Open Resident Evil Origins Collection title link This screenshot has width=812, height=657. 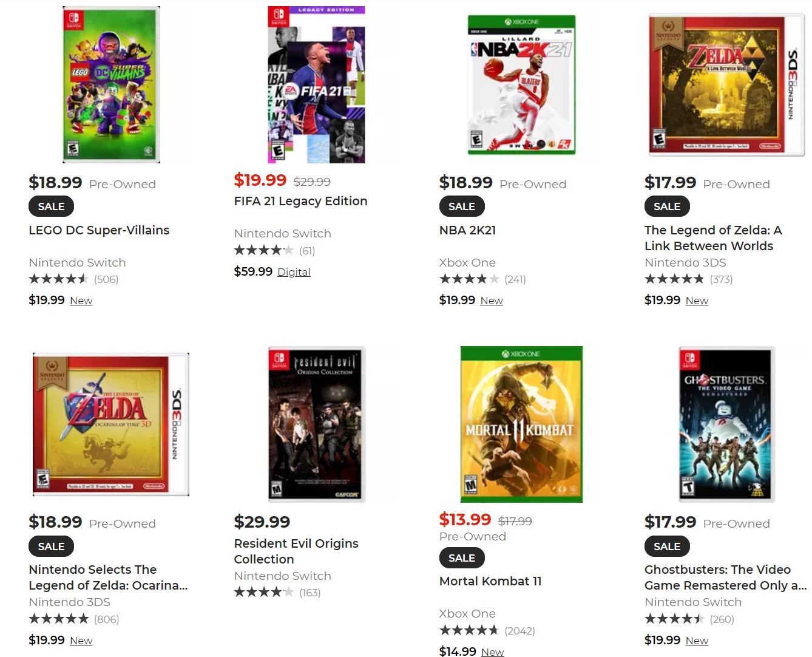pos(296,551)
